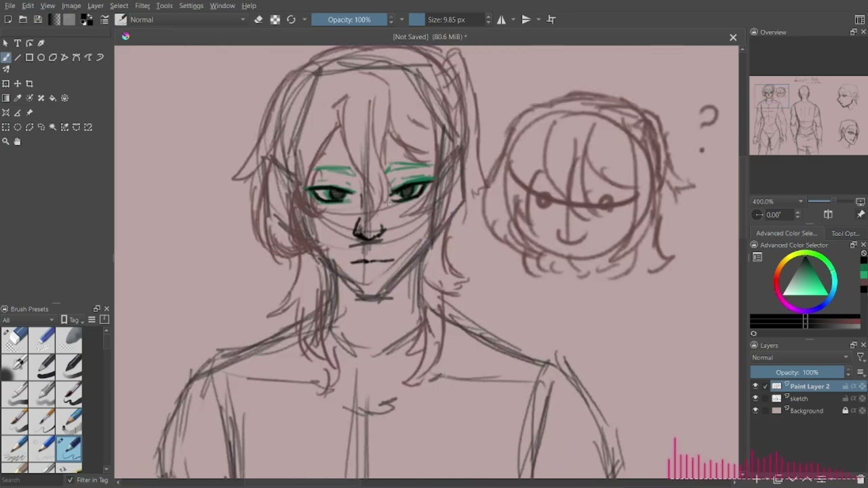This screenshot has height=488, width=868.
Task: Select the Fill bucket tool
Action: point(53,98)
